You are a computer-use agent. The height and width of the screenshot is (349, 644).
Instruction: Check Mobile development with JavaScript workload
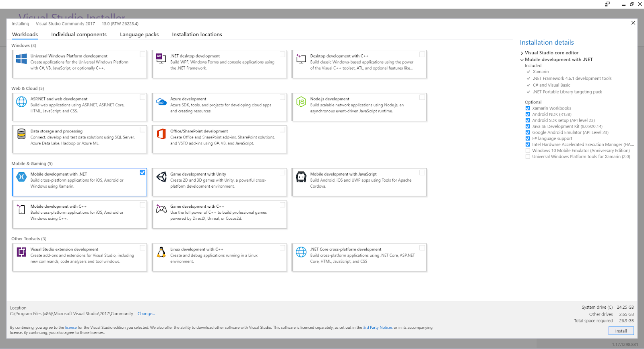click(x=422, y=173)
